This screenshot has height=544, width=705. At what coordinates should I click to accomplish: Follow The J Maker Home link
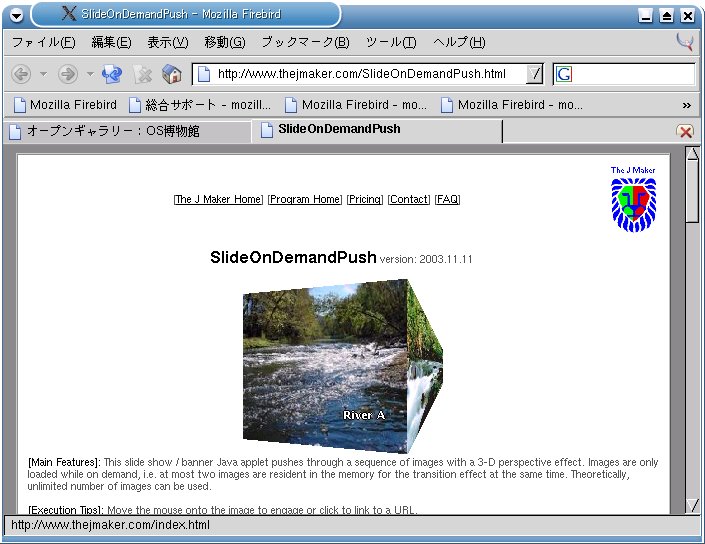(x=219, y=199)
